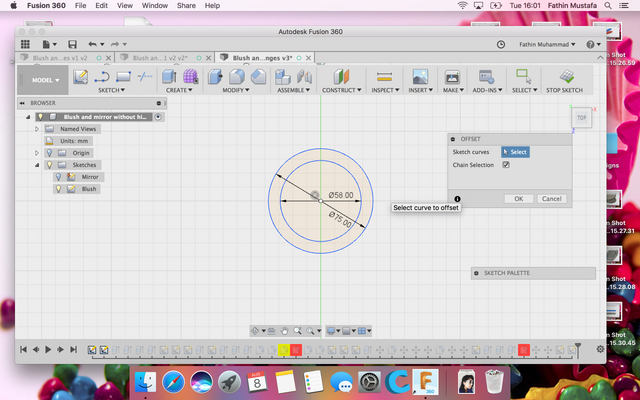
Task: Expand the Origin folder
Action: click(x=37, y=153)
